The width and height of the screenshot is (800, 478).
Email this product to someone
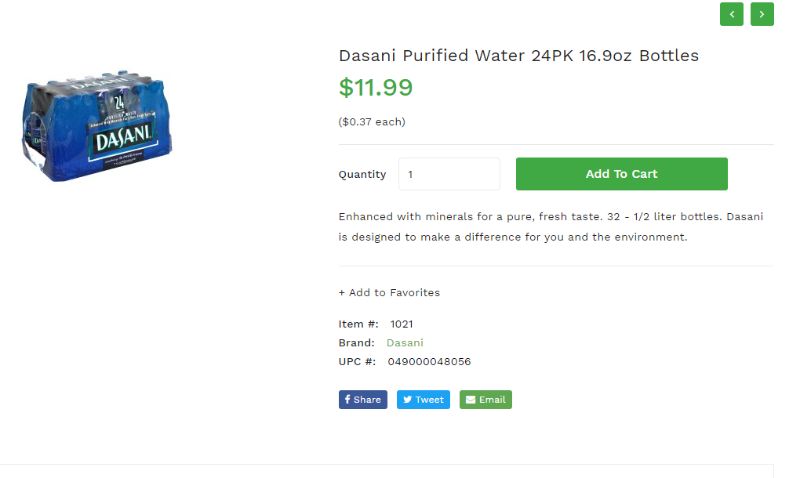(x=486, y=400)
